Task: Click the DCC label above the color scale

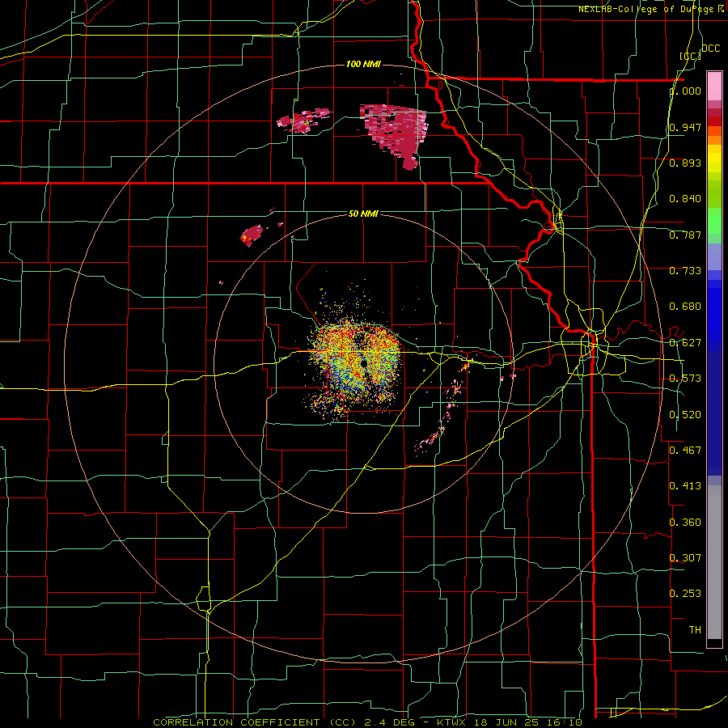Action: coord(710,49)
